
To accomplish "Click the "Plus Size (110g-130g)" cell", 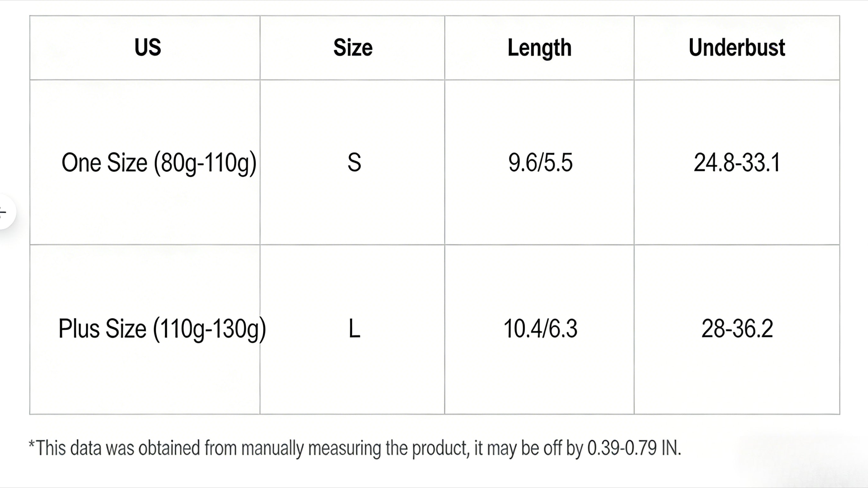I will click(x=162, y=329).
